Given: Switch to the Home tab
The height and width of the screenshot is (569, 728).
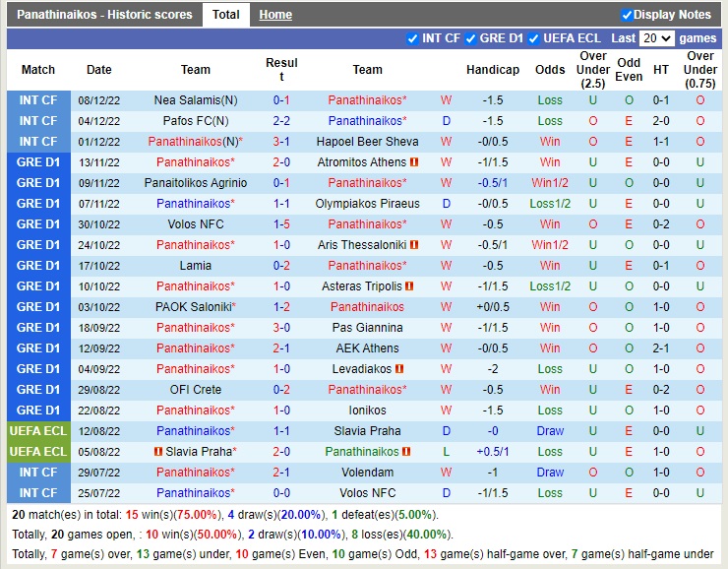Looking at the screenshot, I should [x=275, y=15].
